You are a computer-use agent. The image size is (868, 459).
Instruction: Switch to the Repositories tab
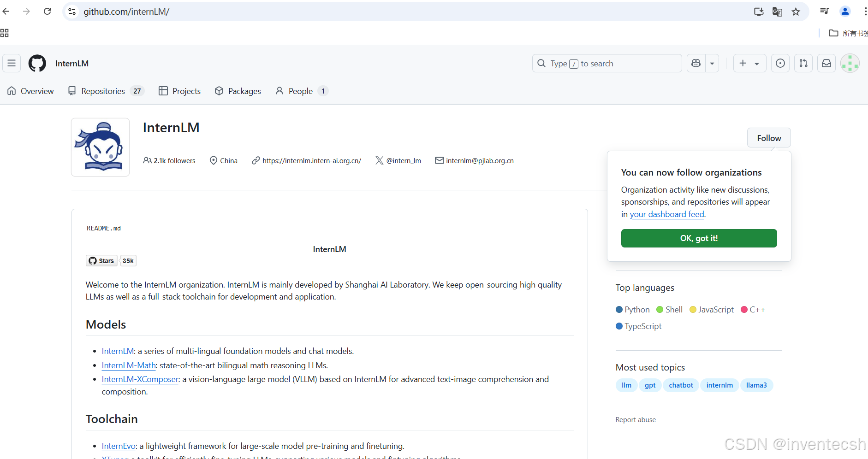coord(106,91)
